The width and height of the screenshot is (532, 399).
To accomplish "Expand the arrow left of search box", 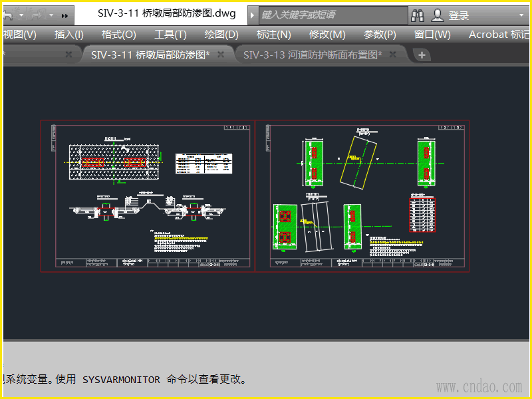I will (252, 15).
